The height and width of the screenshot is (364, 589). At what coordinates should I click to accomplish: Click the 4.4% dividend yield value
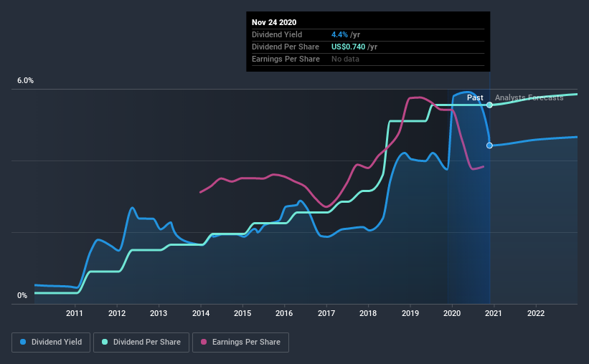(339, 35)
